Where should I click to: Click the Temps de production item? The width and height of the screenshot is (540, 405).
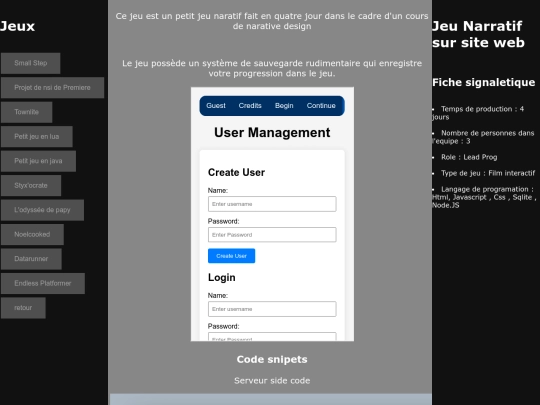pyautogui.click(x=478, y=113)
